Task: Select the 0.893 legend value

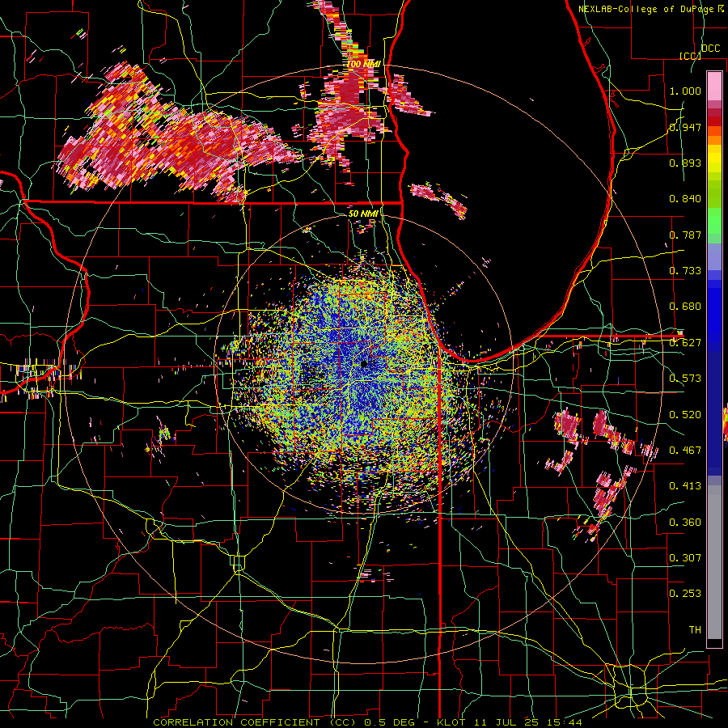Action: coord(685,163)
